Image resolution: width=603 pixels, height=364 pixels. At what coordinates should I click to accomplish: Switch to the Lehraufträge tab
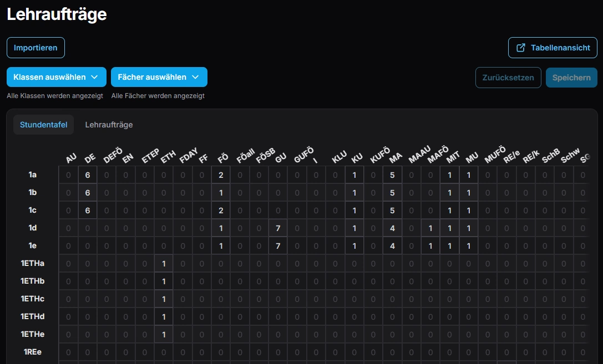pyautogui.click(x=109, y=125)
